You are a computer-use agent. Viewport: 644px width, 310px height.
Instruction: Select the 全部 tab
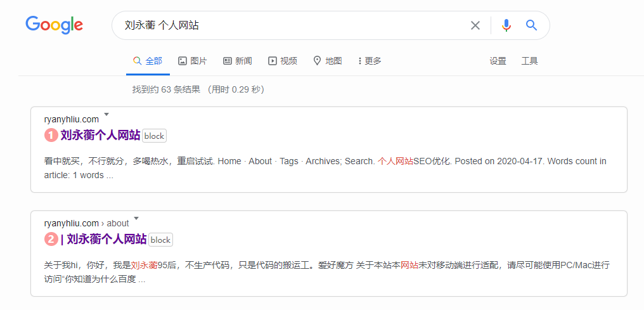[x=148, y=61]
